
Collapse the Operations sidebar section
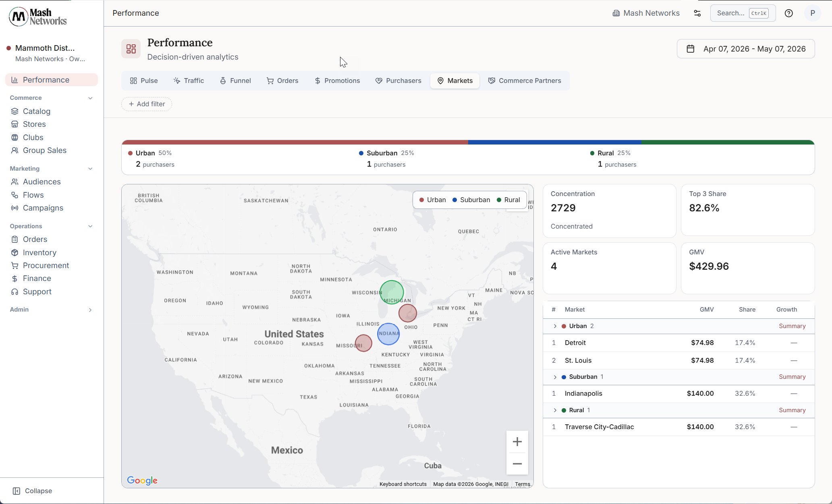tap(90, 226)
